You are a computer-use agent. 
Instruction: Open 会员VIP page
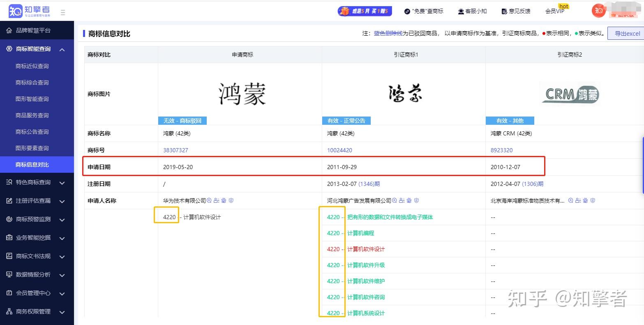(x=554, y=11)
